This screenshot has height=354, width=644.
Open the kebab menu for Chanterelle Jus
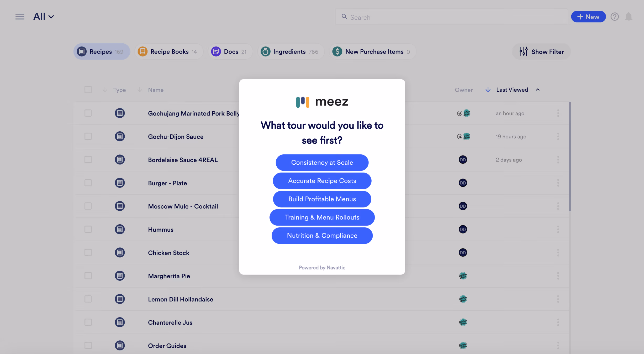point(558,322)
